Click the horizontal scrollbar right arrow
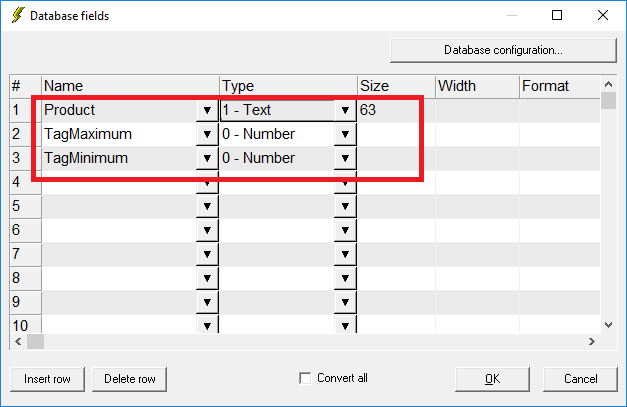Viewport: 627px width, 407px height. 592,341
